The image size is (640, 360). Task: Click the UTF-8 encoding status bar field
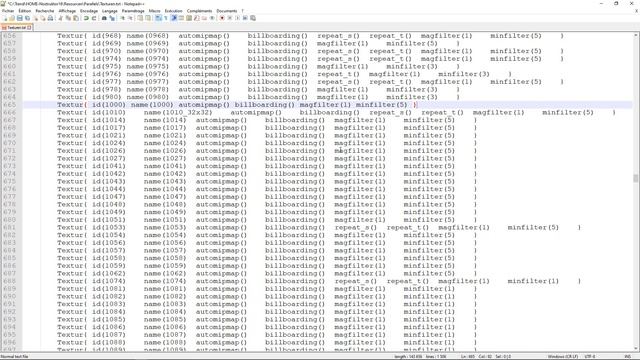pyautogui.click(x=590, y=357)
